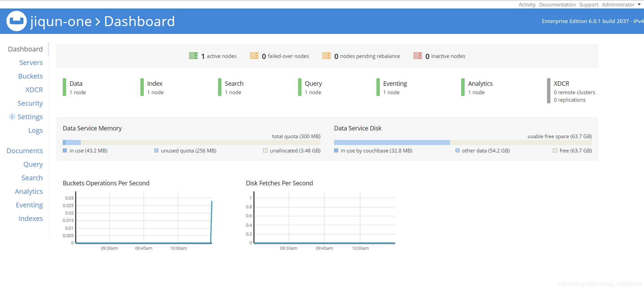
Task: Click the Data Service Memory heading
Action: click(x=92, y=128)
